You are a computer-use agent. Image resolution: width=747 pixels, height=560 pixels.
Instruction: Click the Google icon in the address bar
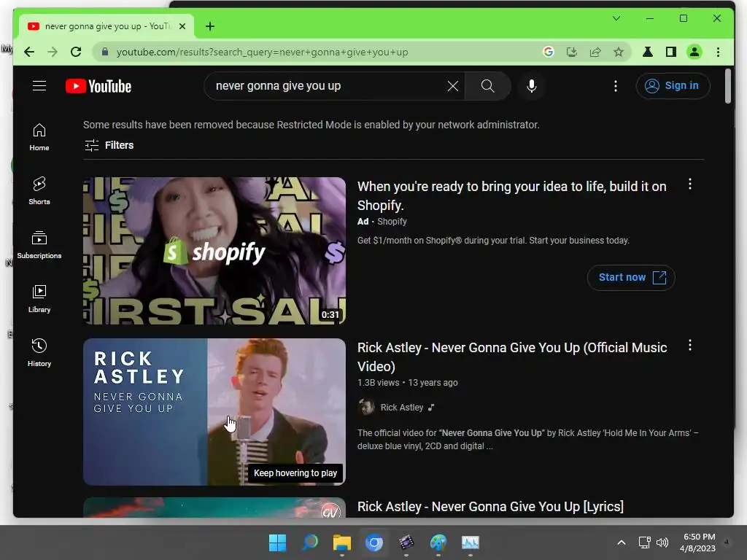(549, 52)
